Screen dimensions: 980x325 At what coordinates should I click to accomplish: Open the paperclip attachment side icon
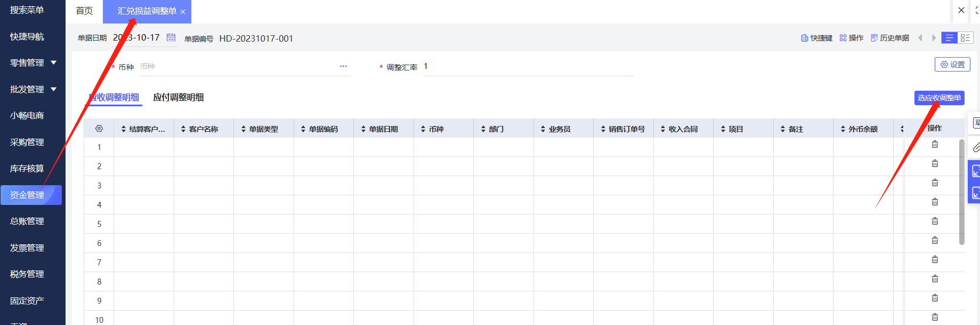[x=976, y=147]
